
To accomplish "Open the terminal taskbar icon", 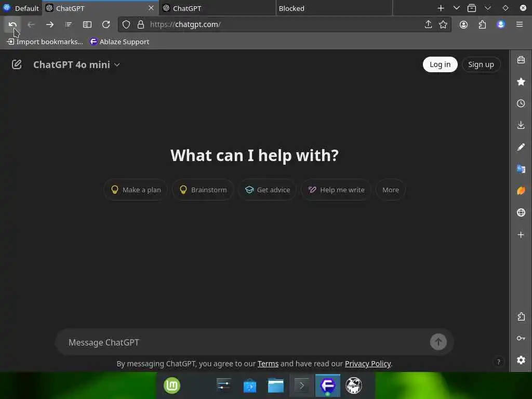I will pos(302,385).
